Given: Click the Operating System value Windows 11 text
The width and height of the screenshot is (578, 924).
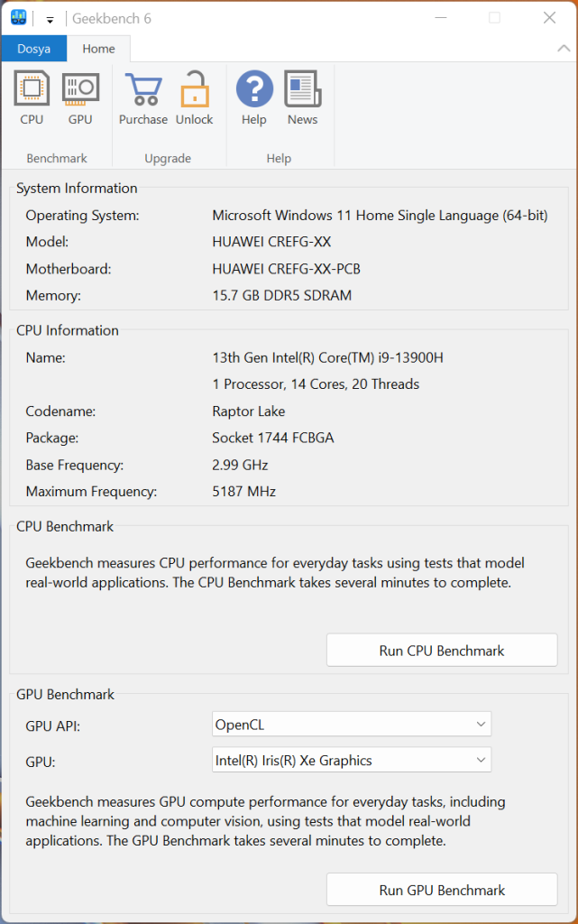Looking at the screenshot, I should (x=380, y=216).
